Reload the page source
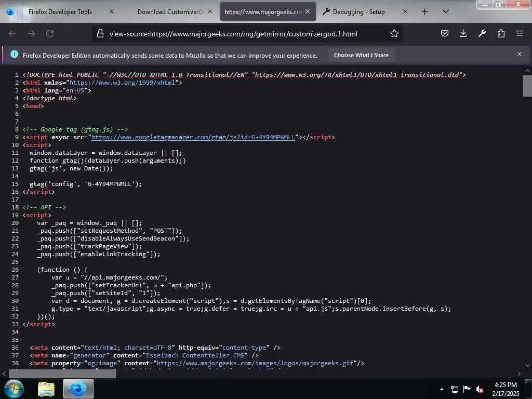Viewport: 532px width, 399px height. tap(50, 34)
